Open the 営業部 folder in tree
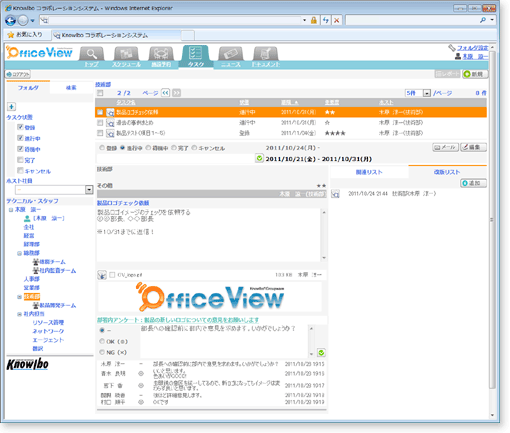The image size is (510, 433). [x=32, y=288]
